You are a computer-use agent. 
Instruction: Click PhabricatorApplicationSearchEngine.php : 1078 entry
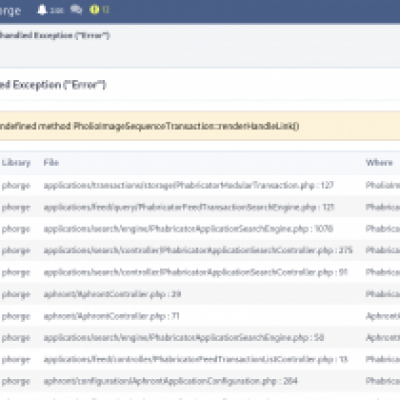point(188,229)
